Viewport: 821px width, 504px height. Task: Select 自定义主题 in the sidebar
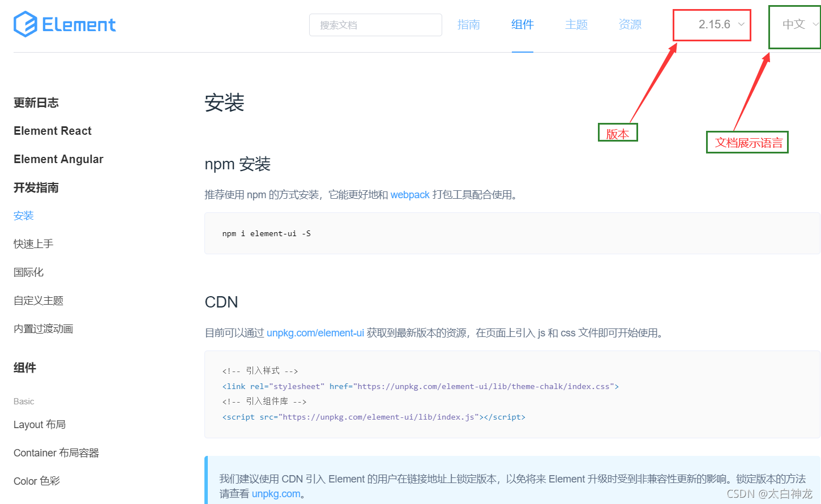coord(39,301)
